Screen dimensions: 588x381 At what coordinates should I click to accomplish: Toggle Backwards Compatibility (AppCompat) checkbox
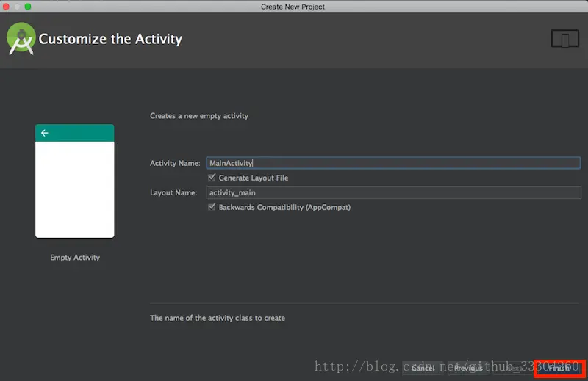point(212,207)
